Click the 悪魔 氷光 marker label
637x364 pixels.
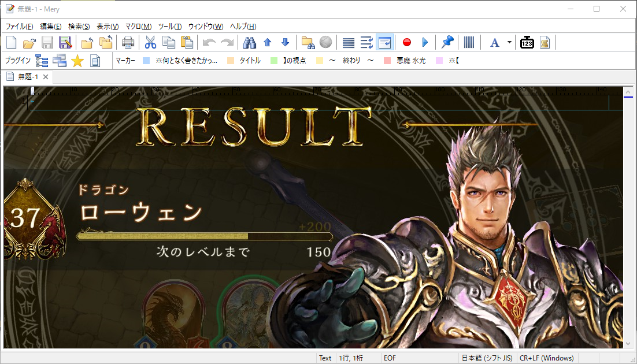pos(411,61)
